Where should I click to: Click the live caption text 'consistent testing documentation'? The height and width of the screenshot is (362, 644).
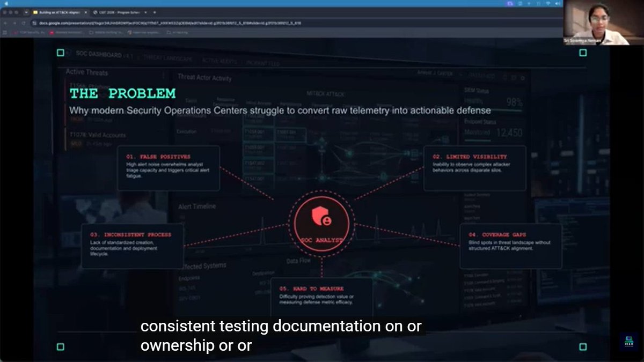(x=260, y=326)
